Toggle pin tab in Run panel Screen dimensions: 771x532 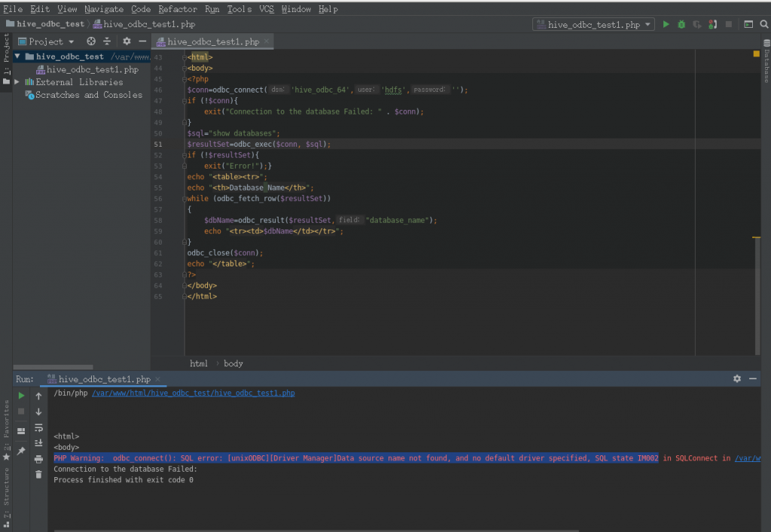click(21, 451)
